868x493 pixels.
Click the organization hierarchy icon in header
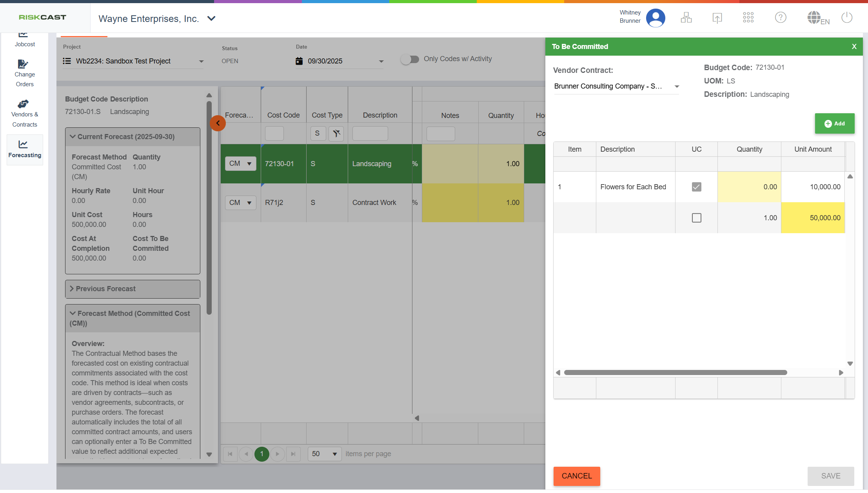(x=686, y=18)
